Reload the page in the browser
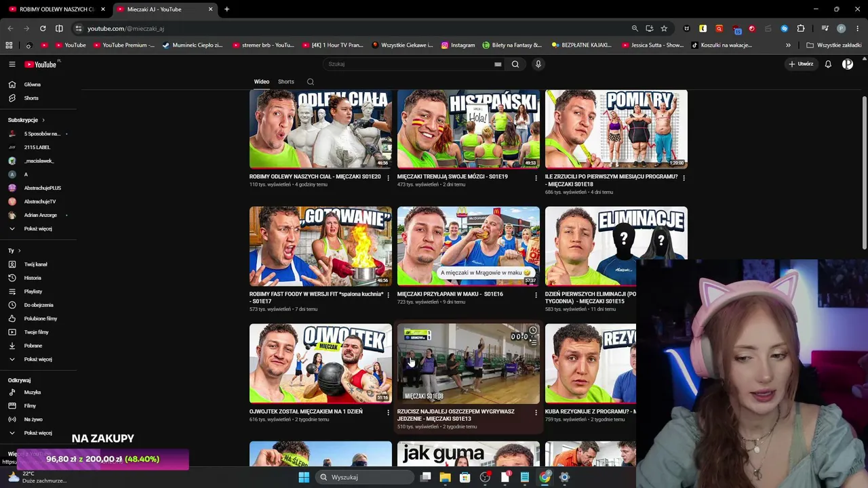Screen dimensions: 868x488 [x=43, y=28]
